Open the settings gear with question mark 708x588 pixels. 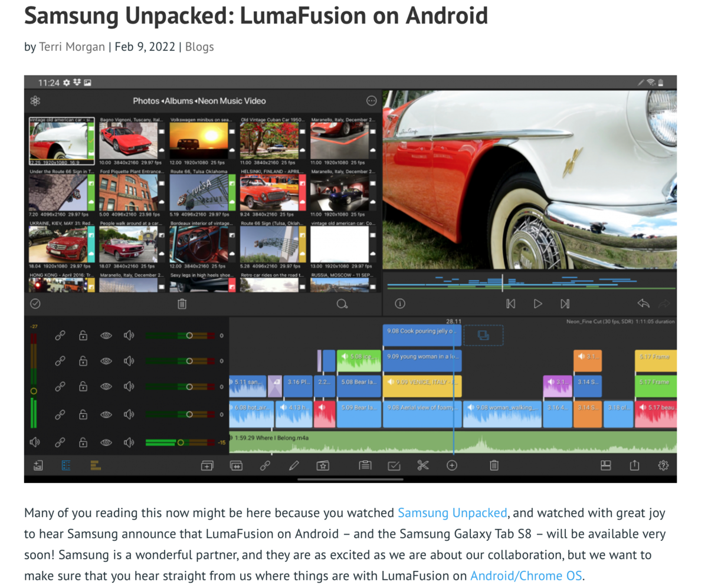663,465
